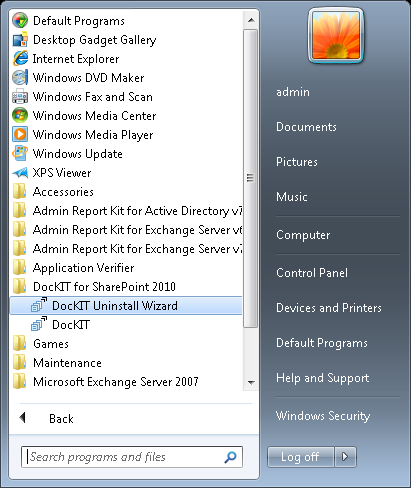Image resolution: width=411 pixels, height=488 pixels.
Task: Open the Computer link
Action: pos(303,235)
